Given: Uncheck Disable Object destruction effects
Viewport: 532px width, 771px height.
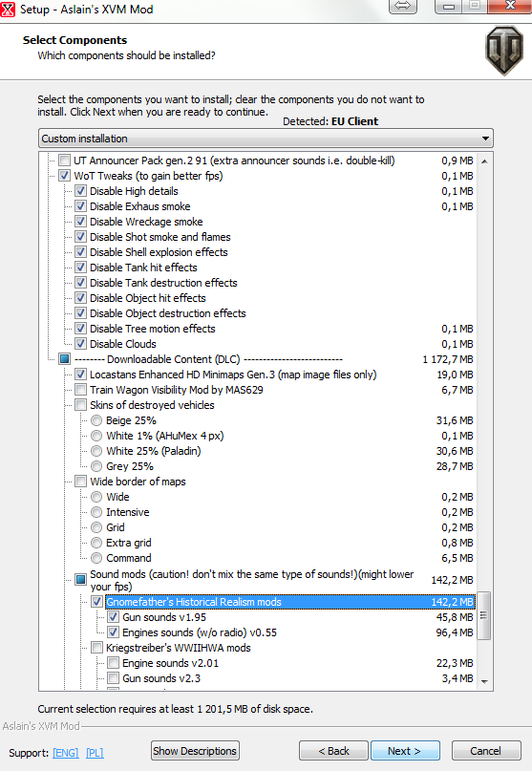Looking at the screenshot, I should pos(80,312).
